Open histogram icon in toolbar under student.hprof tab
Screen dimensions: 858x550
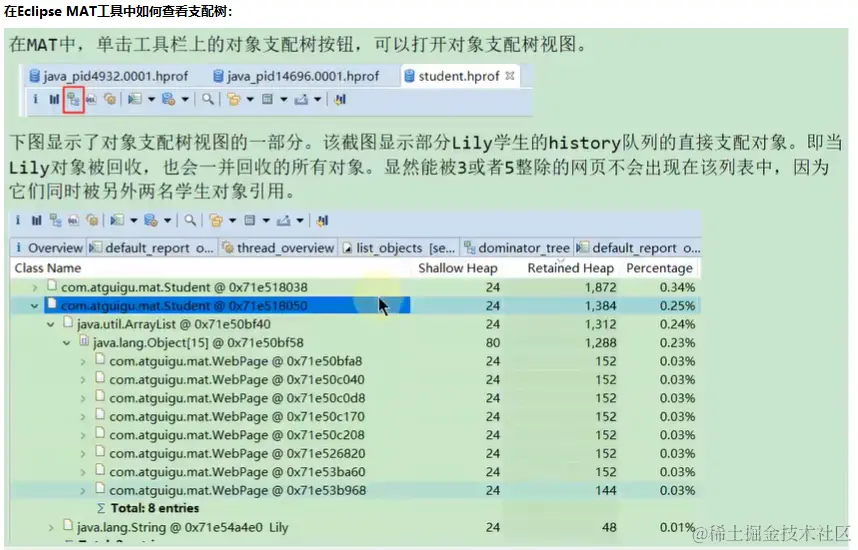point(54,100)
